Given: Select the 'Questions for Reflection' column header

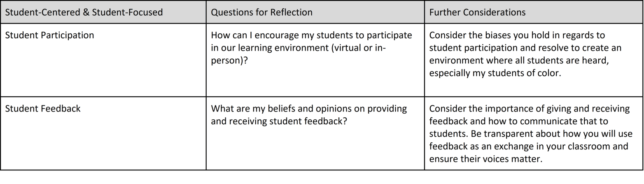Looking at the screenshot, I should tap(261, 12).
